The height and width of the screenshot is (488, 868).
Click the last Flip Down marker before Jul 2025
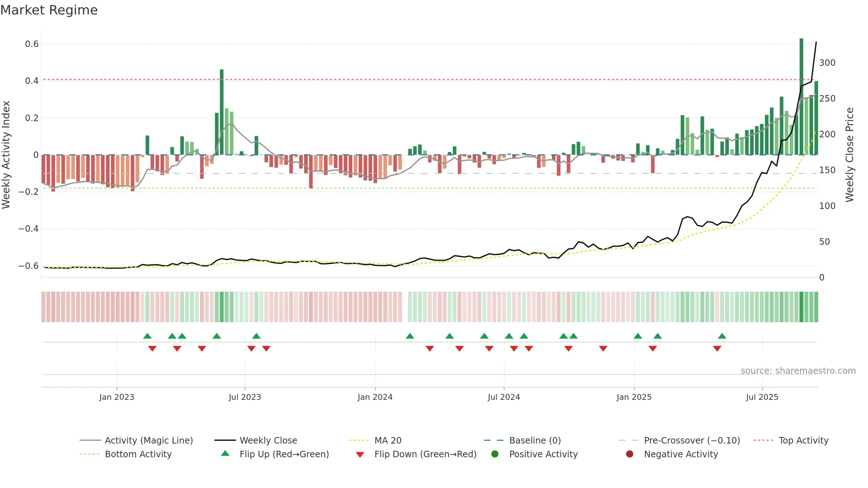coord(717,348)
